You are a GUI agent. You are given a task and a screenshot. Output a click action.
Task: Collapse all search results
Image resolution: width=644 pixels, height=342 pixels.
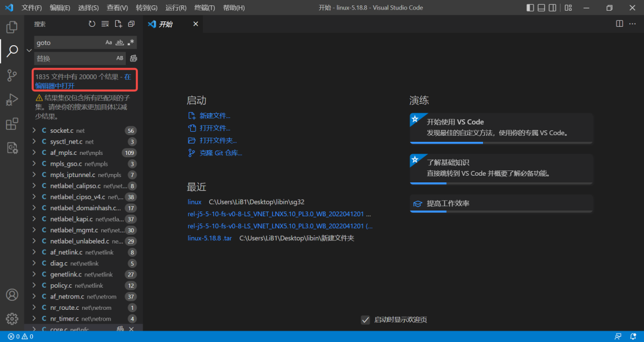pyautogui.click(x=131, y=24)
